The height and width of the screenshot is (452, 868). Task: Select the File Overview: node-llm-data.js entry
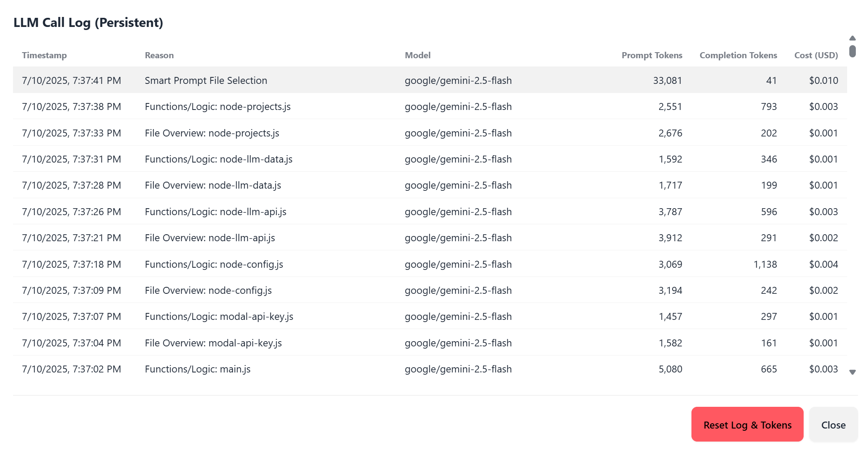(261, 185)
